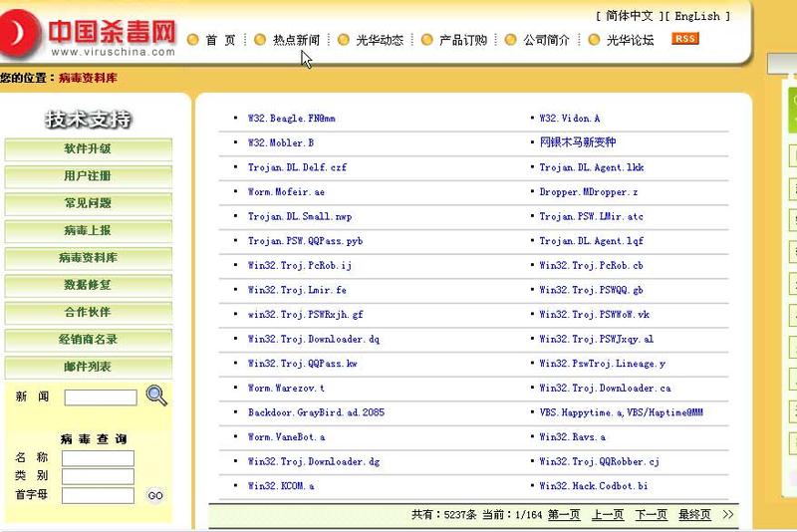Image resolution: width=797 pixels, height=532 pixels.
Task: Open the Dropper.MDropper.z entry
Action: tap(589, 191)
